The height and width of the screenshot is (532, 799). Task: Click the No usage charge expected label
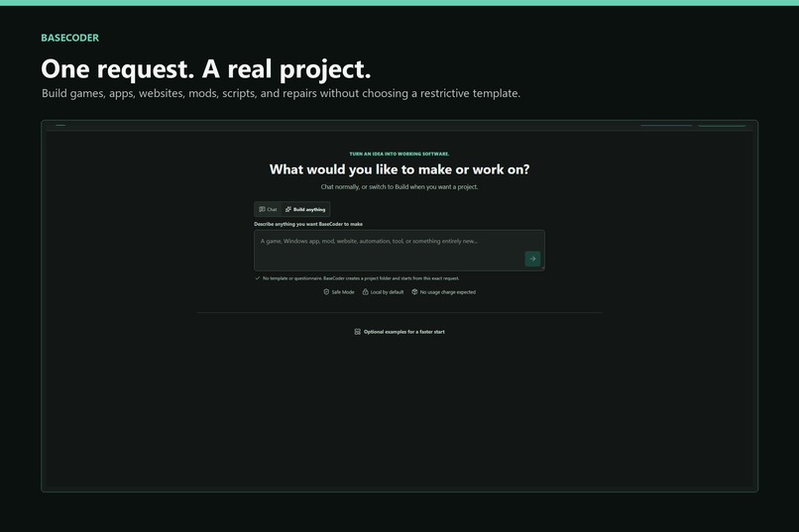[448, 292]
